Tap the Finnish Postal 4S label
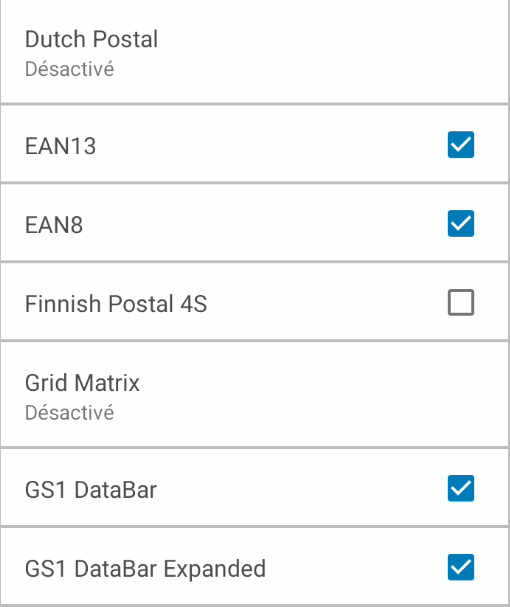Viewport: 510px width, 607px height. click(x=116, y=304)
